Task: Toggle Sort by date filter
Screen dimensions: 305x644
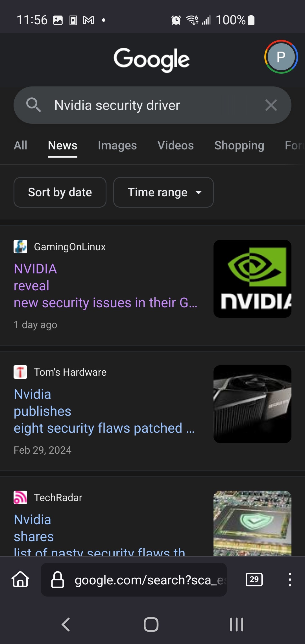Action: point(60,192)
